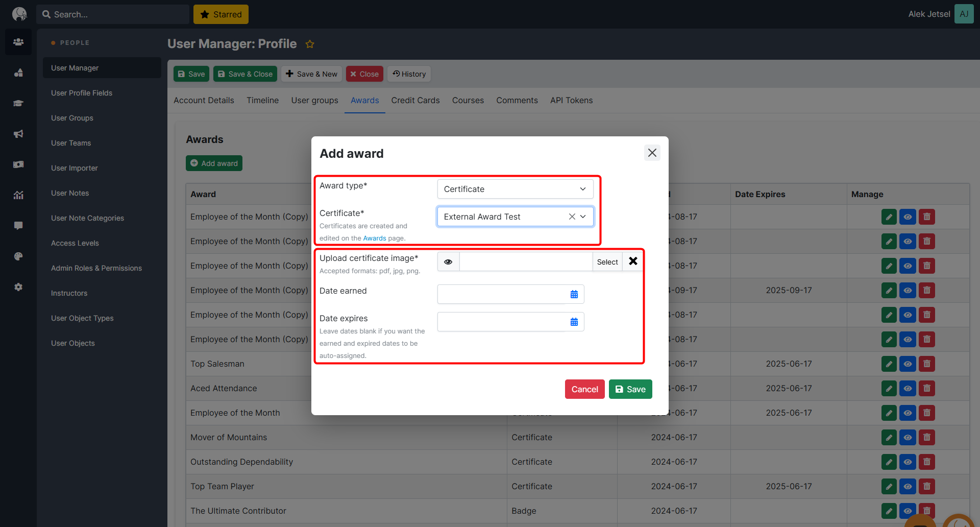Open the Certificate dropdown chevron
This screenshot has height=527, width=980.
583,217
